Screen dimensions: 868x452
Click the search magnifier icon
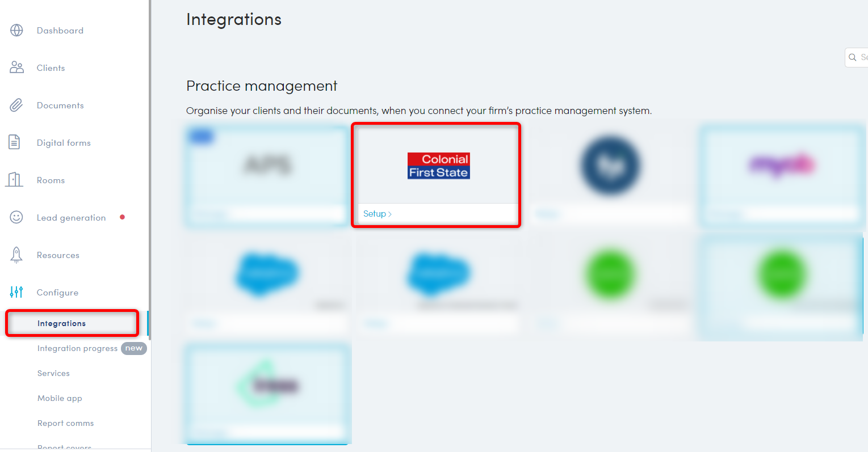(x=853, y=57)
